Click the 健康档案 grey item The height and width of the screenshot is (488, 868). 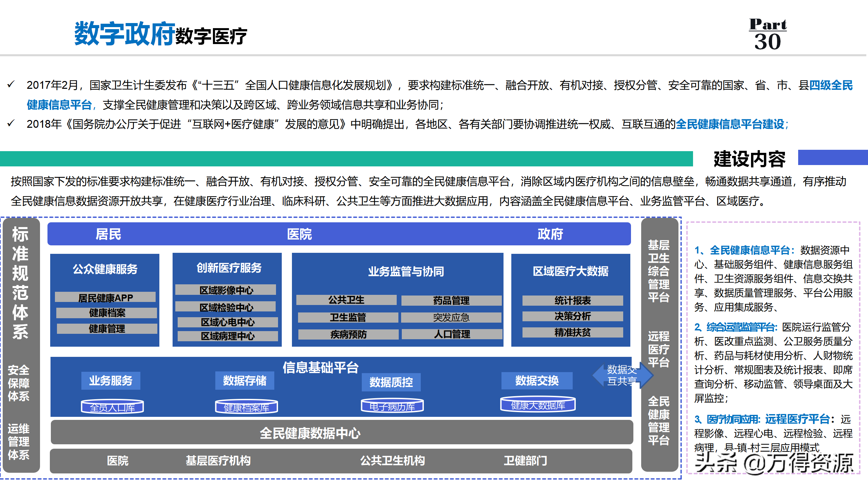(x=106, y=313)
